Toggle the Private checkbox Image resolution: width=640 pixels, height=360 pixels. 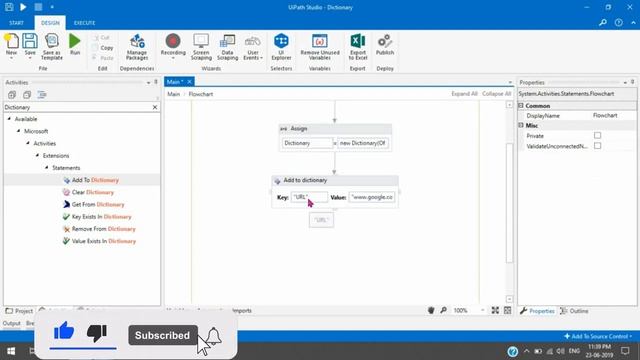(598, 136)
